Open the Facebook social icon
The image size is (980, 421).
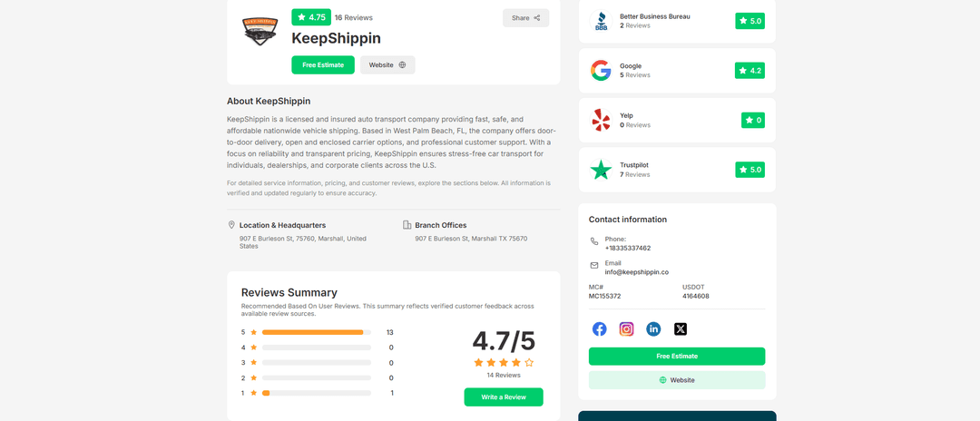pos(600,329)
